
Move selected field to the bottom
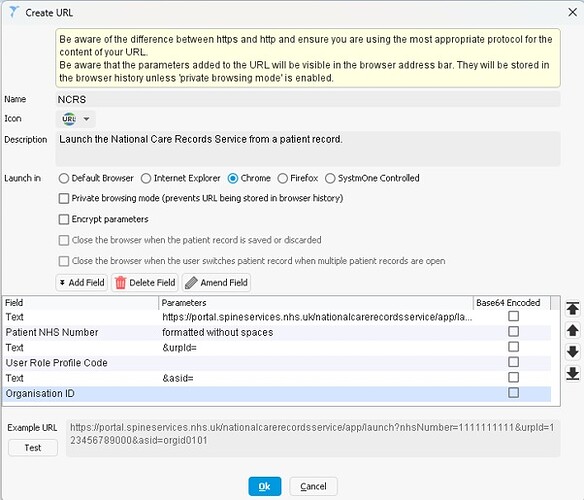tap(572, 373)
